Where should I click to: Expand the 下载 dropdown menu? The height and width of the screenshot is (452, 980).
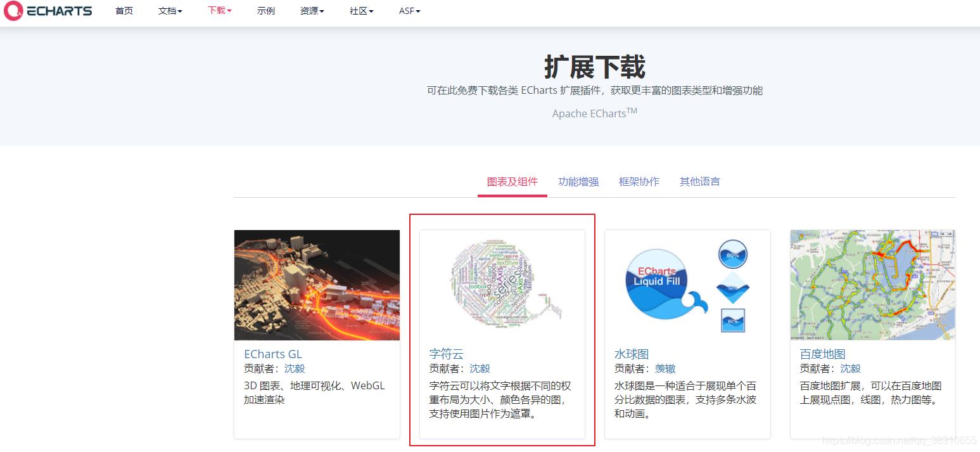(x=219, y=11)
